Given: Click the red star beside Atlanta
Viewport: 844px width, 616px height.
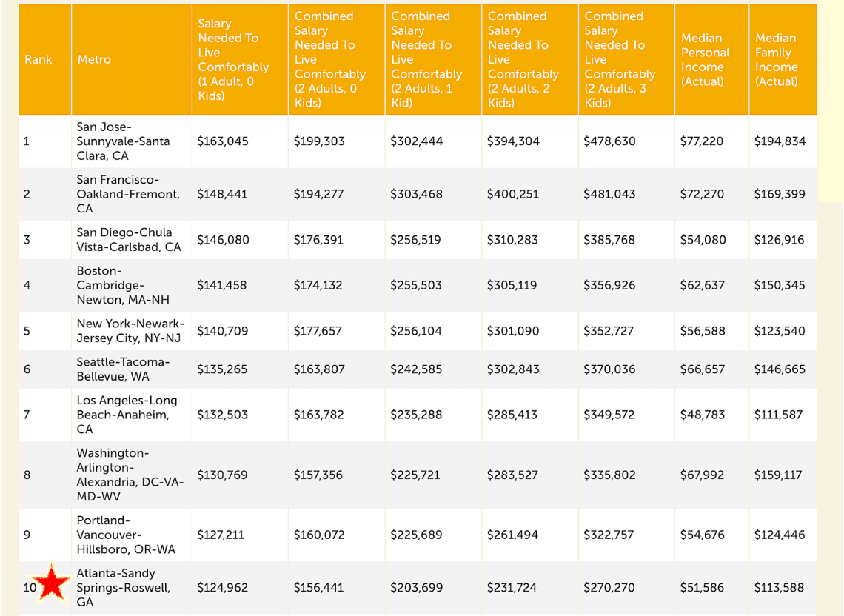Looking at the screenshot, I should (x=53, y=583).
